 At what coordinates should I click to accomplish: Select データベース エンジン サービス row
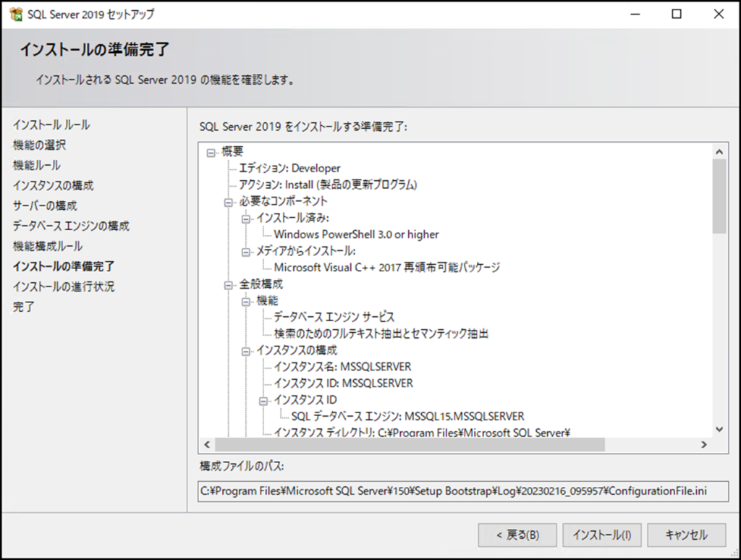click(x=334, y=317)
